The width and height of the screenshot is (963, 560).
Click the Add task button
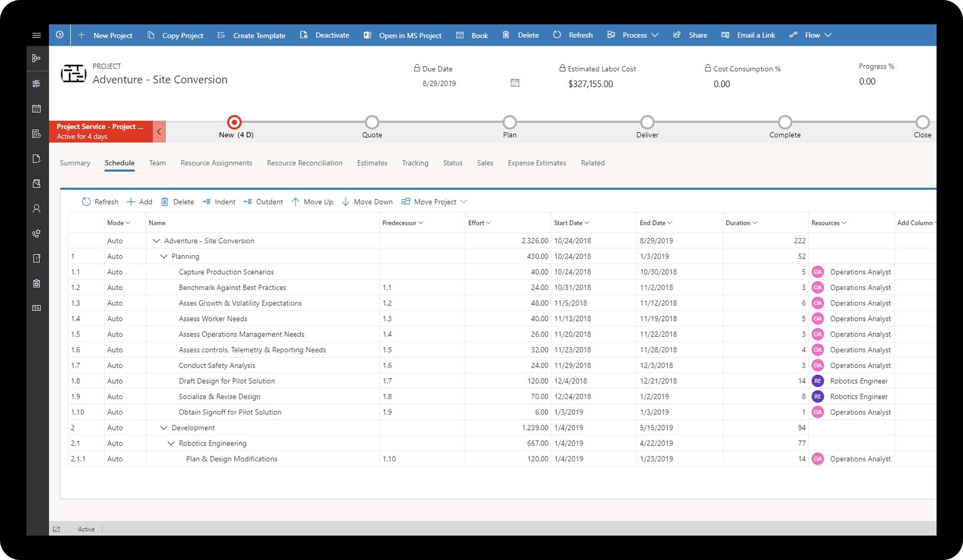coord(140,202)
